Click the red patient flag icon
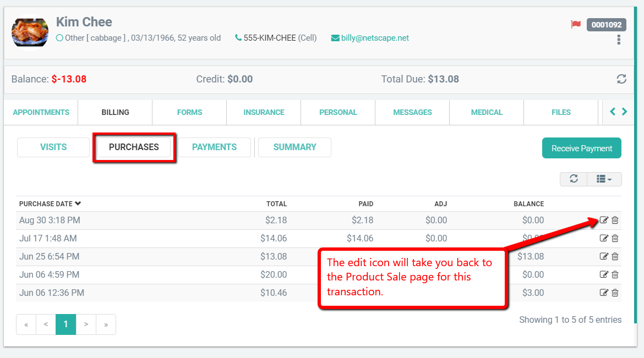This screenshot has height=358, width=644. tap(576, 25)
